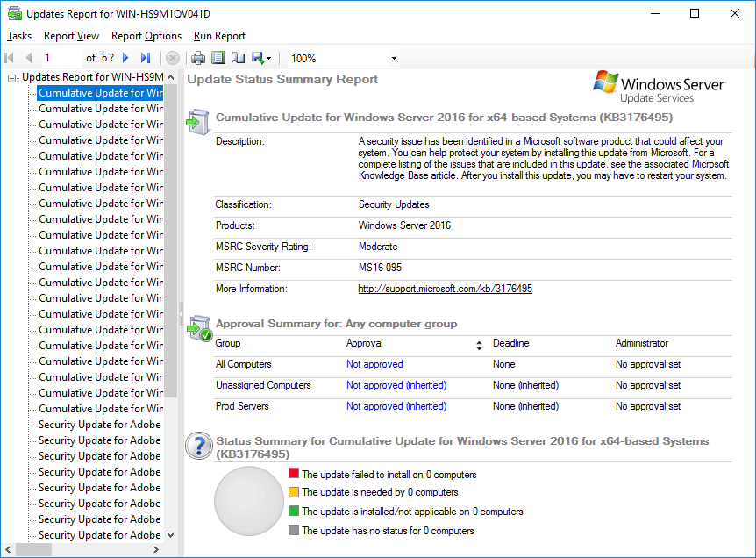Click the Group column header
The width and height of the screenshot is (756, 558).
228,343
